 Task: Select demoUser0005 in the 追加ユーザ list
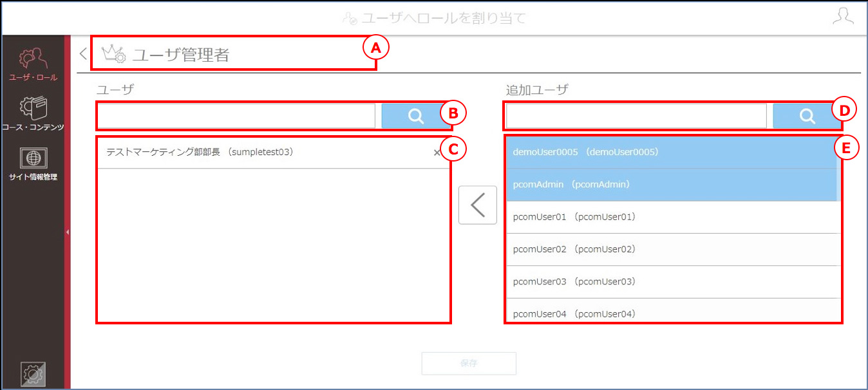(671, 153)
